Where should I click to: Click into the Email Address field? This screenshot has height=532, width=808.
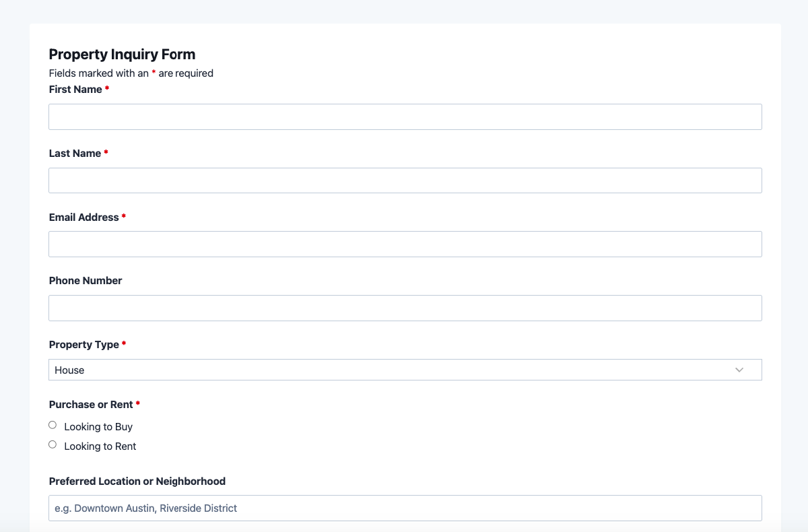(405, 244)
